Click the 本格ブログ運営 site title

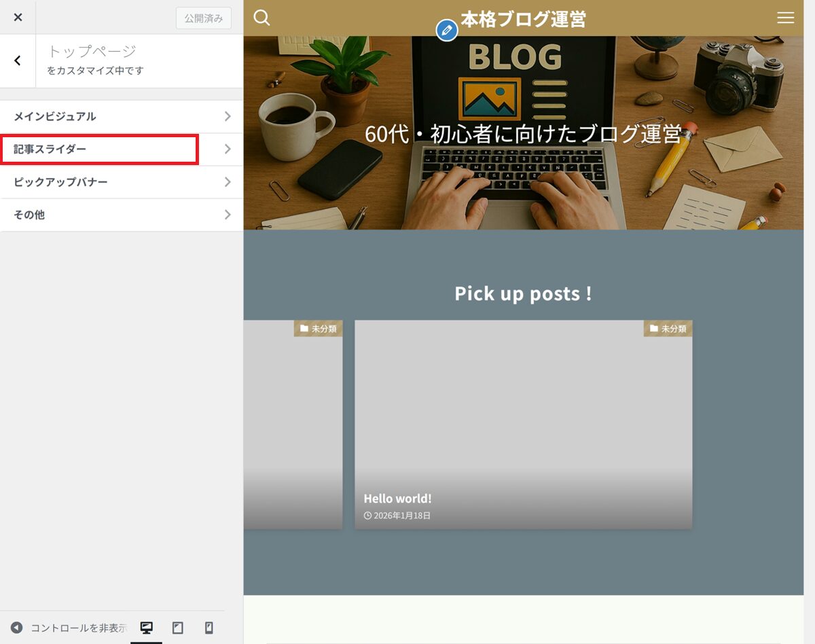pos(523,19)
